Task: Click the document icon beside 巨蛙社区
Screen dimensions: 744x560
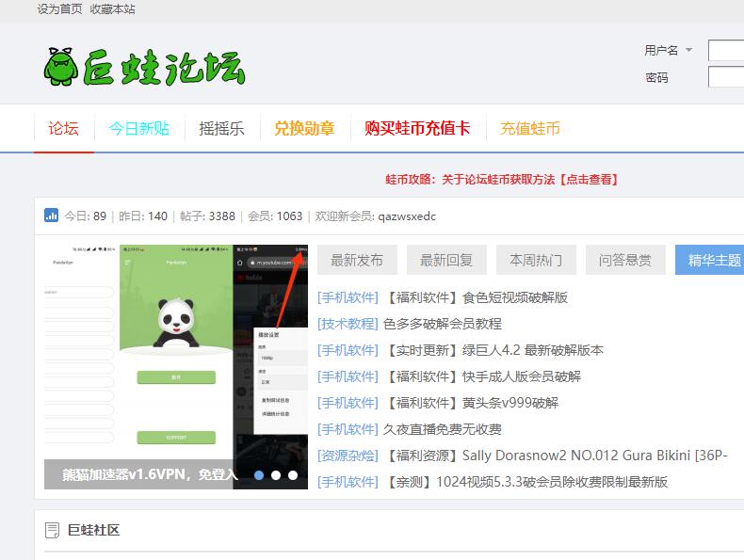Action: pyautogui.click(x=53, y=531)
